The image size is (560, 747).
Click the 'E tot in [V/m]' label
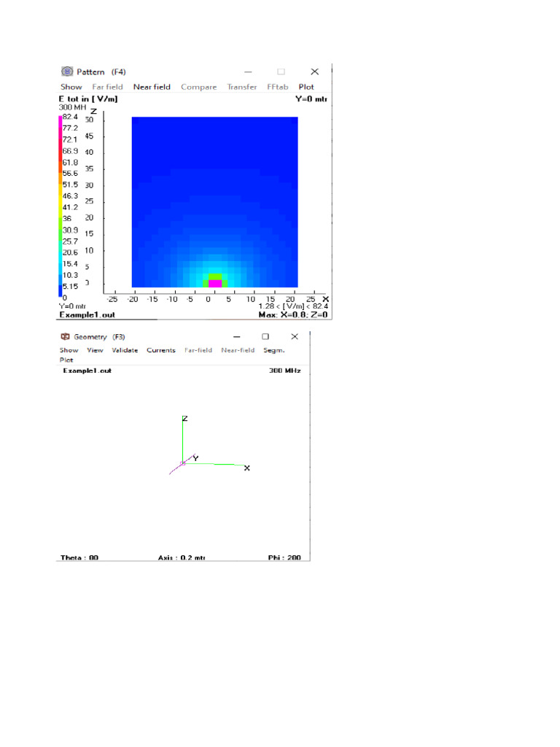point(88,98)
